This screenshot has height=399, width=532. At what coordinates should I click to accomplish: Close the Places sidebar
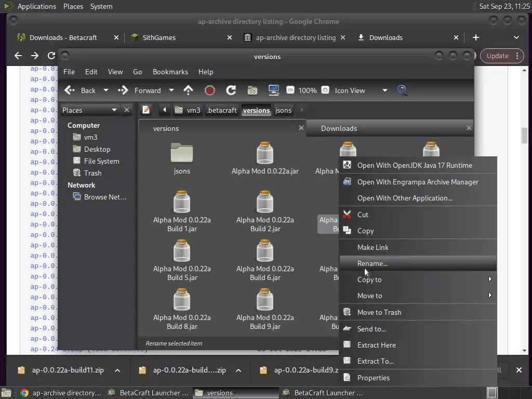tap(127, 110)
